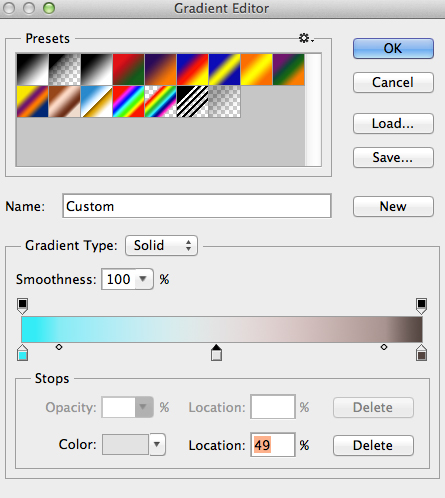
Task: Open the Presets gear menu
Action: 306,38
